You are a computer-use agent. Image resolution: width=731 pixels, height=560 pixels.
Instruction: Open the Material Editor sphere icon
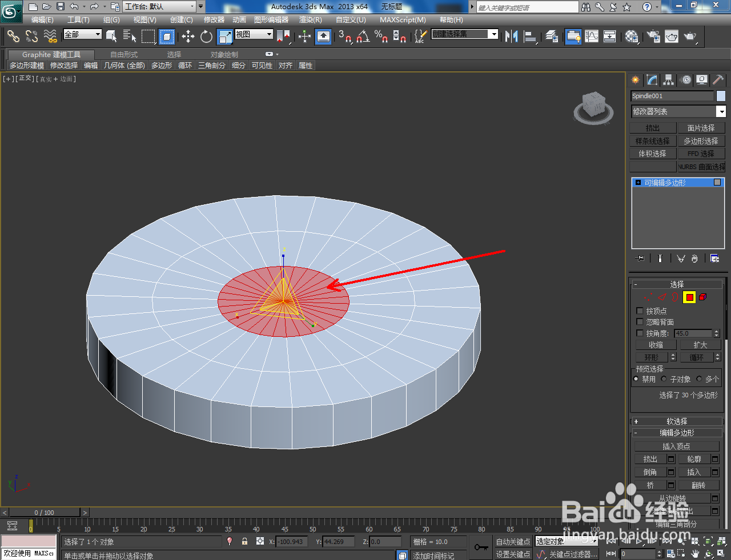click(631, 37)
